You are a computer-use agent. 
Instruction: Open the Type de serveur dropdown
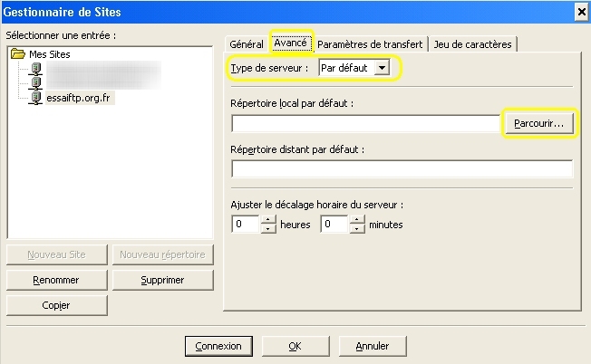pyautogui.click(x=382, y=68)
